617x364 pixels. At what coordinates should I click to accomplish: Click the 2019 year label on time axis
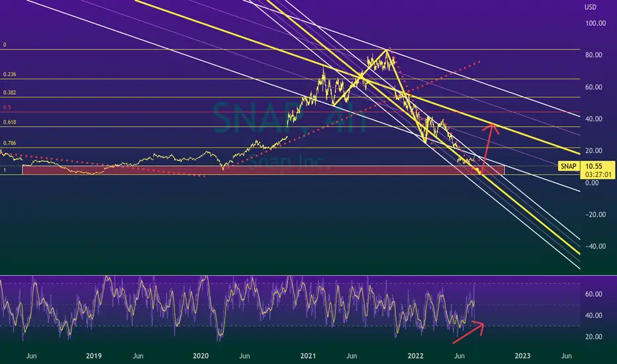click(x=93, y=356)
